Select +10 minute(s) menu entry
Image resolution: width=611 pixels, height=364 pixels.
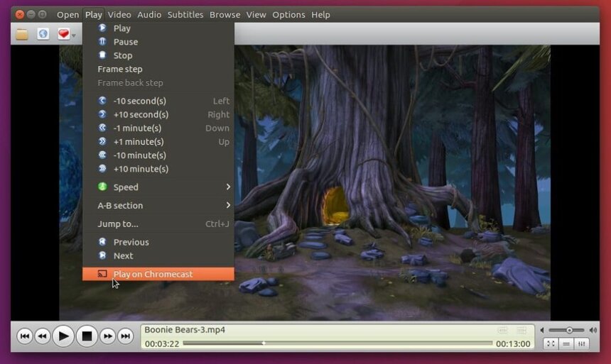pos(158,169)
